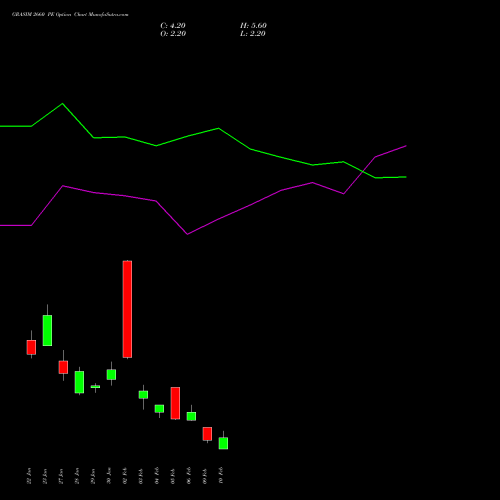Click the green line's highest peak
This screenshot has width=500, height=500.
(x=62, y=104)
